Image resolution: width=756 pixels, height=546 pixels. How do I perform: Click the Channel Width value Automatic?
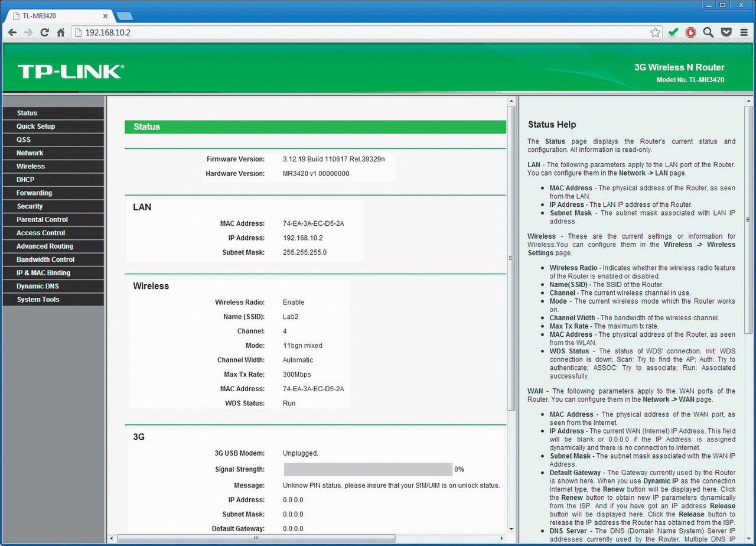(298, 360)
